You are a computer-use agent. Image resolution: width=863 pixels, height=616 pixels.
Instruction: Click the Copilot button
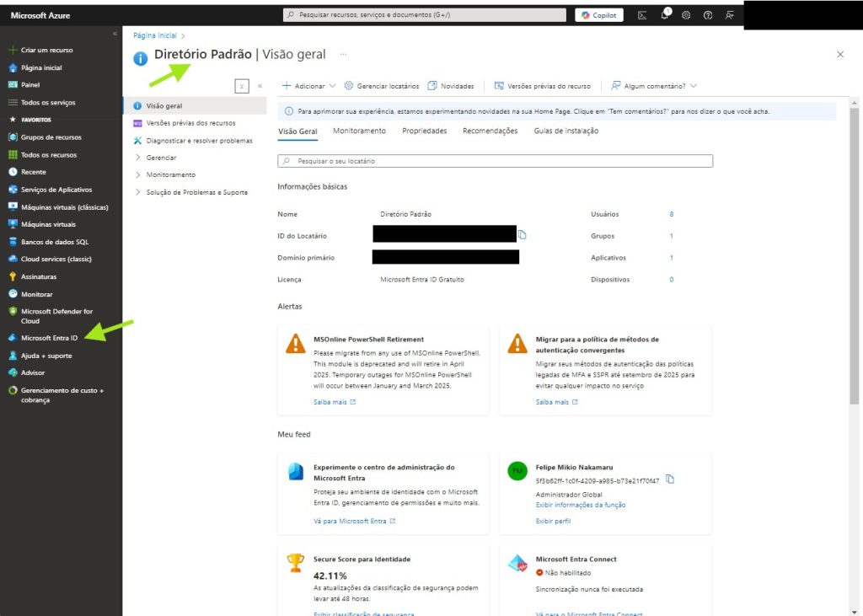click(599, 15)
